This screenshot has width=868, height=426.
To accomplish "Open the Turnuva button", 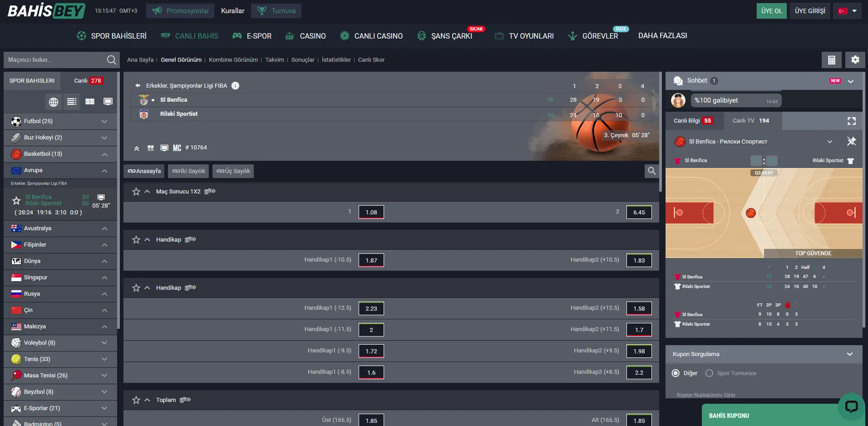I will tap(276, 11).
